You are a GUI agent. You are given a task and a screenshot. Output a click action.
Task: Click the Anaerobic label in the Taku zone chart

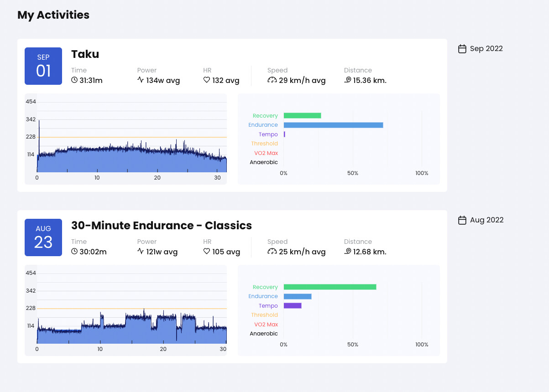pyautogui.click(x=264, y=162)
